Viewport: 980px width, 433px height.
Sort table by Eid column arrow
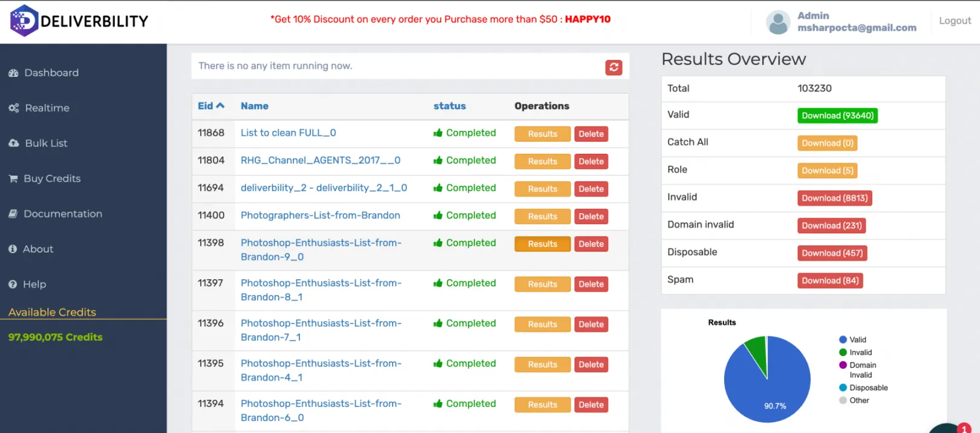(x=220, y=106)
